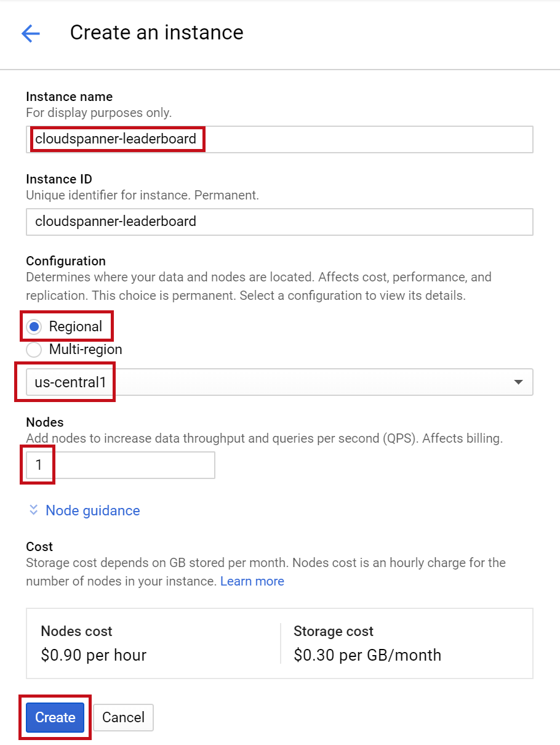Cancel instance creation with Cancel button

(x=123, y=717)
